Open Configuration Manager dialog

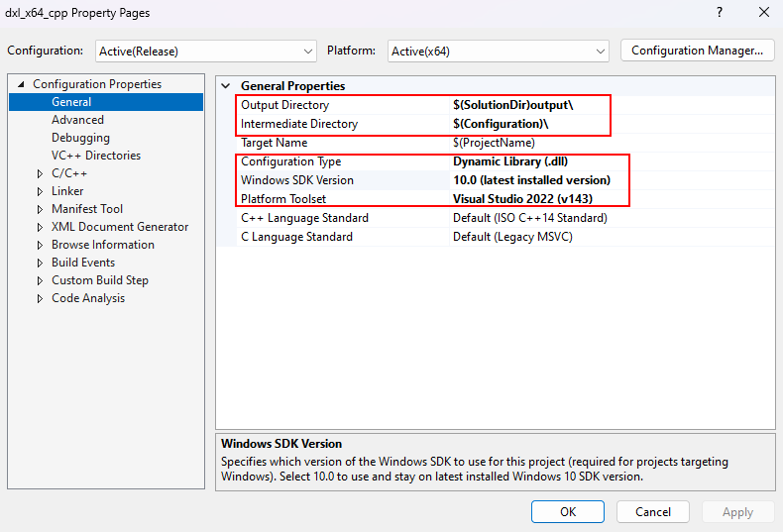[697, 50]
